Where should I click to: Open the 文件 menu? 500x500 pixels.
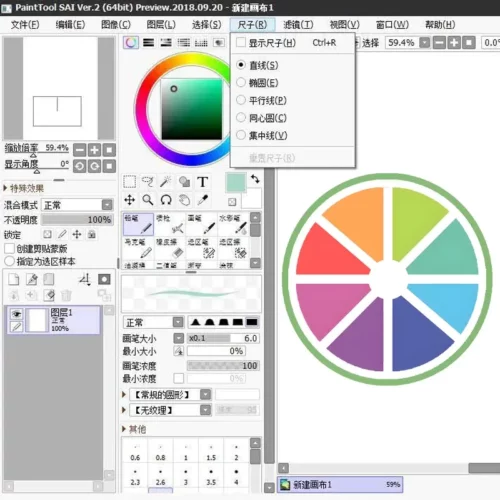[x=25, y=25]
